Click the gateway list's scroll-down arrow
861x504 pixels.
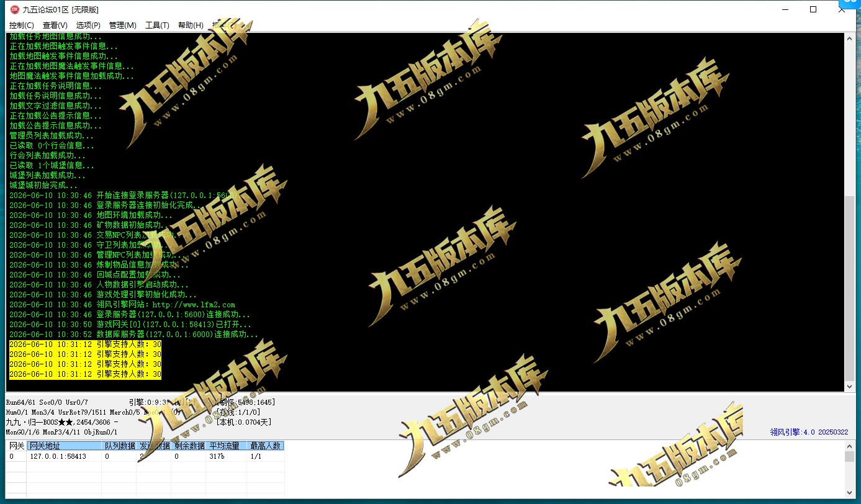(x=850, y=492)
